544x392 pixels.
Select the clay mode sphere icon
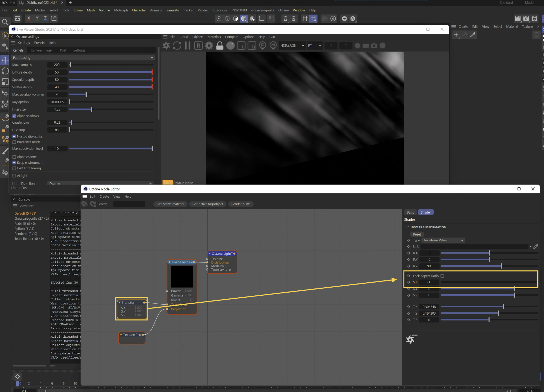pyautogui.click(x=230, y=46)
